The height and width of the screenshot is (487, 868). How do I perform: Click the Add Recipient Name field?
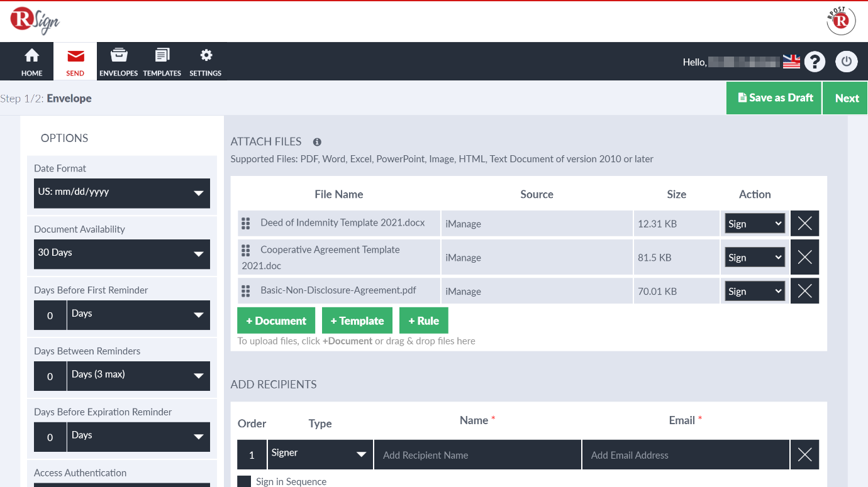[477, 455]
